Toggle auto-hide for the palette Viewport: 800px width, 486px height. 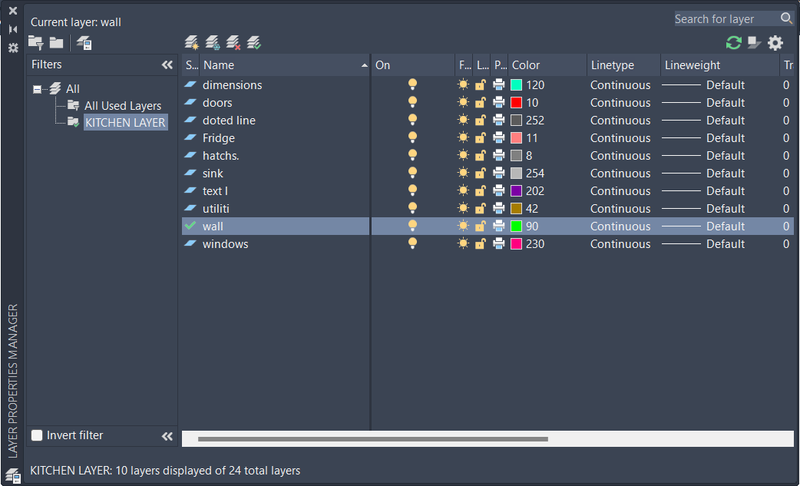pos(13,29)
